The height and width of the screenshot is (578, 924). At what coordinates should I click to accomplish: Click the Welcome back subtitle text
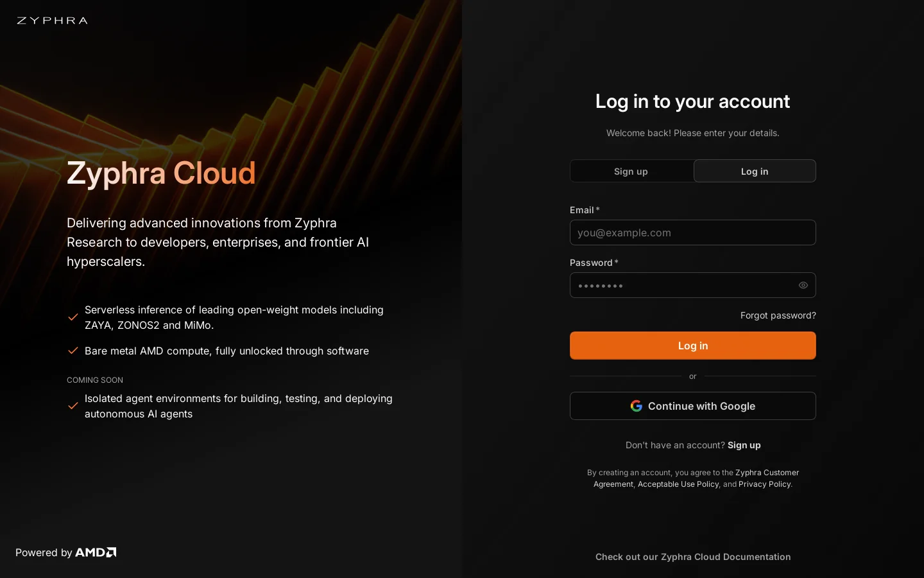[693, 133]
